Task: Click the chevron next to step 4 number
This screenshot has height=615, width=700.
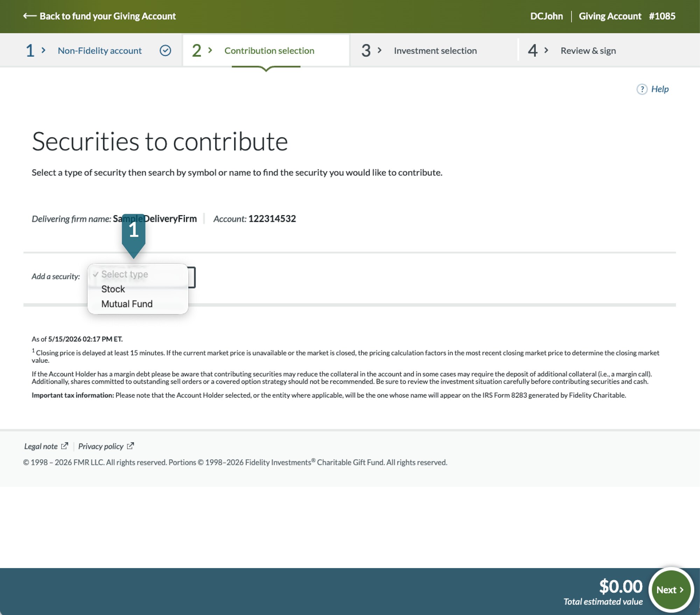Action: point(546,50)
